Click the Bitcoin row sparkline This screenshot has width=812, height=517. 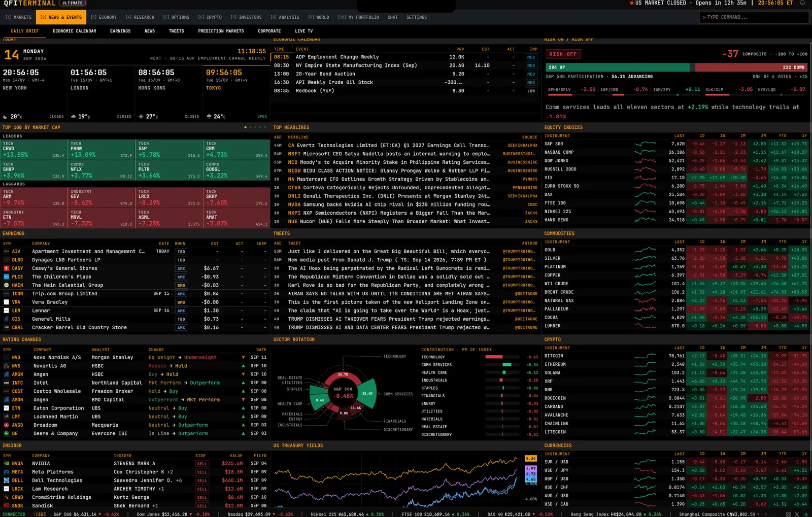(645, 356)
